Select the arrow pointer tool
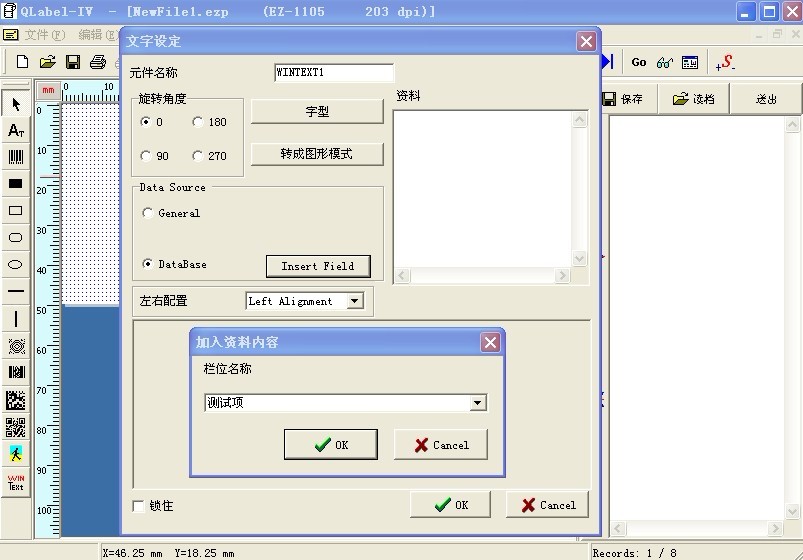 click(16, 104)
